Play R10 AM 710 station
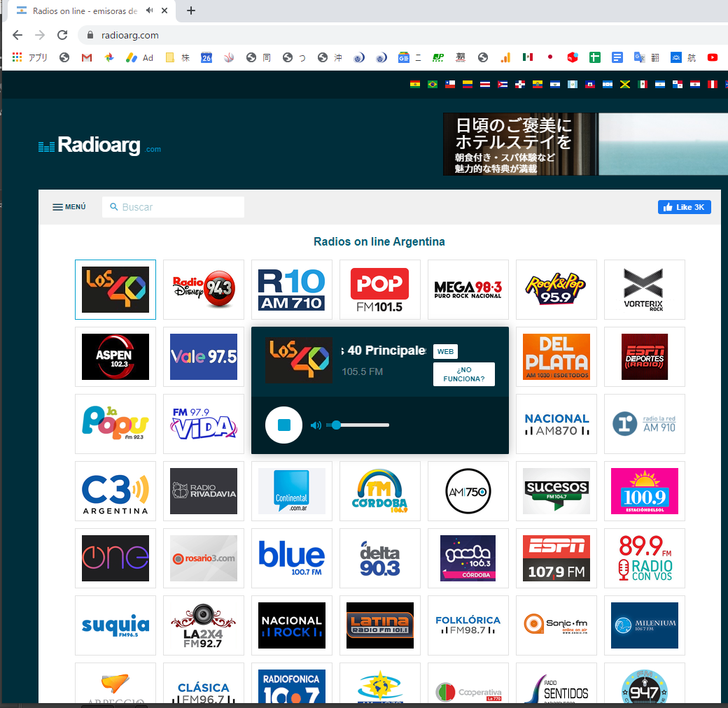Viewport: 728px width, 708px height. (292, 290)
